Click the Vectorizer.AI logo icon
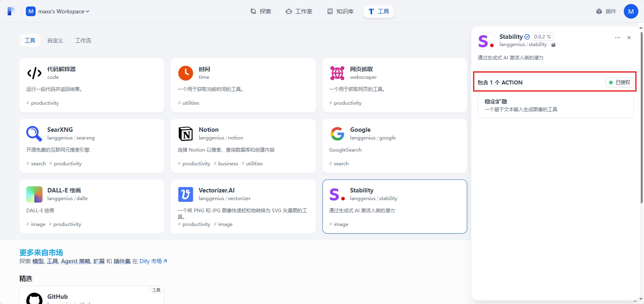Image resolution: width=644 pixels, height=304 pixels. [x=186, y=194]
